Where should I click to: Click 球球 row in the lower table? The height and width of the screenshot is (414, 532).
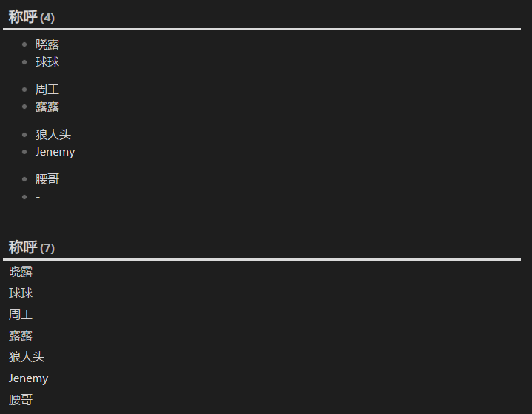[x=262, y=293]
